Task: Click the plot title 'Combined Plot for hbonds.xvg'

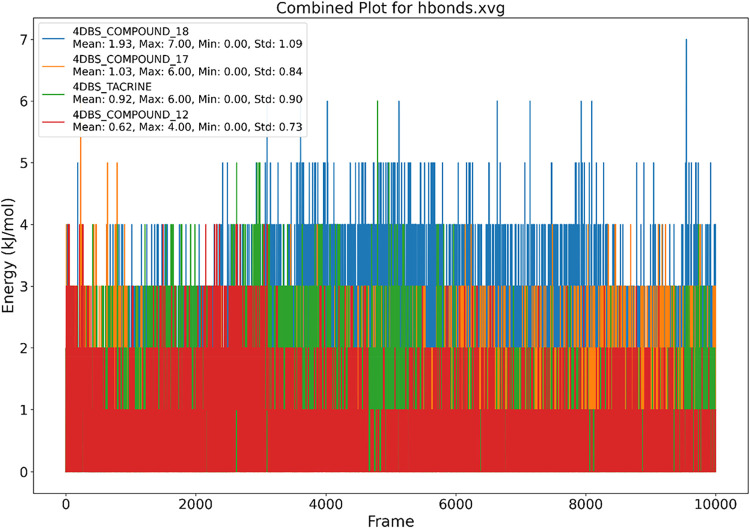Action: [390, 8]
